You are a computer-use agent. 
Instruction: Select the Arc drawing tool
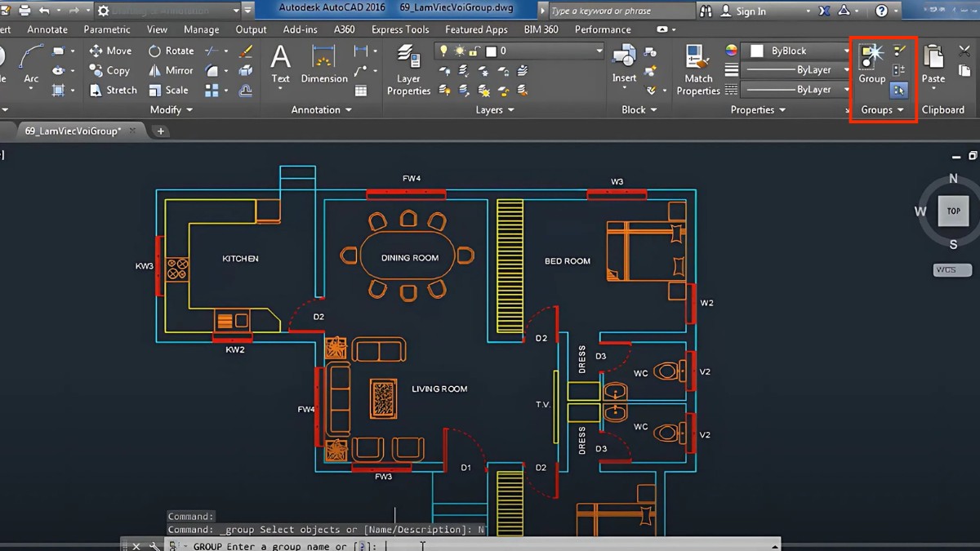31,65
